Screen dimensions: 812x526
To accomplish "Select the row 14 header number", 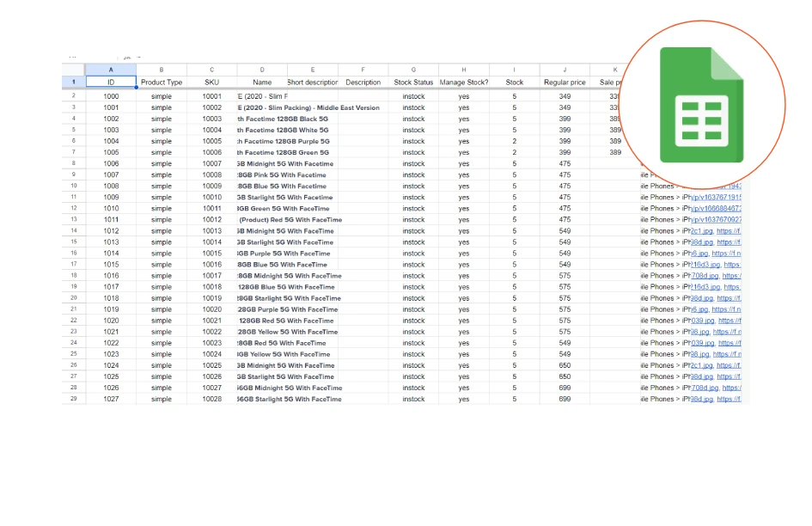I will click(x=74, y=230).
